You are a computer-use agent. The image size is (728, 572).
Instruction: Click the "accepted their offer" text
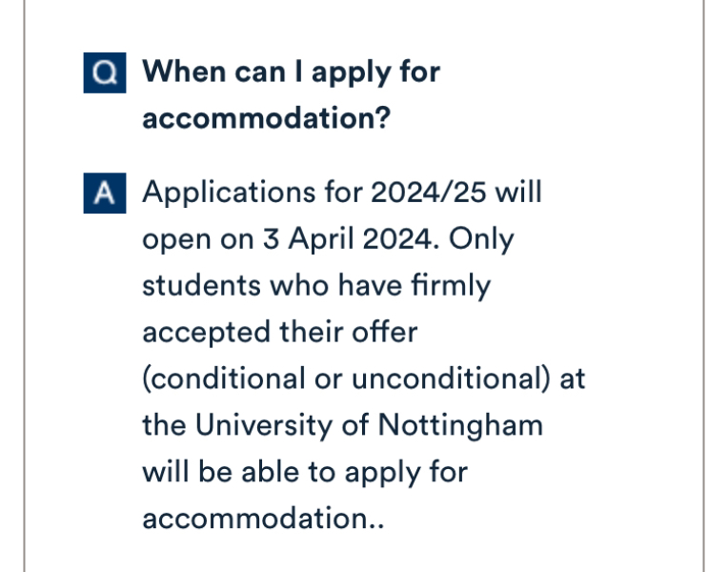280,332
